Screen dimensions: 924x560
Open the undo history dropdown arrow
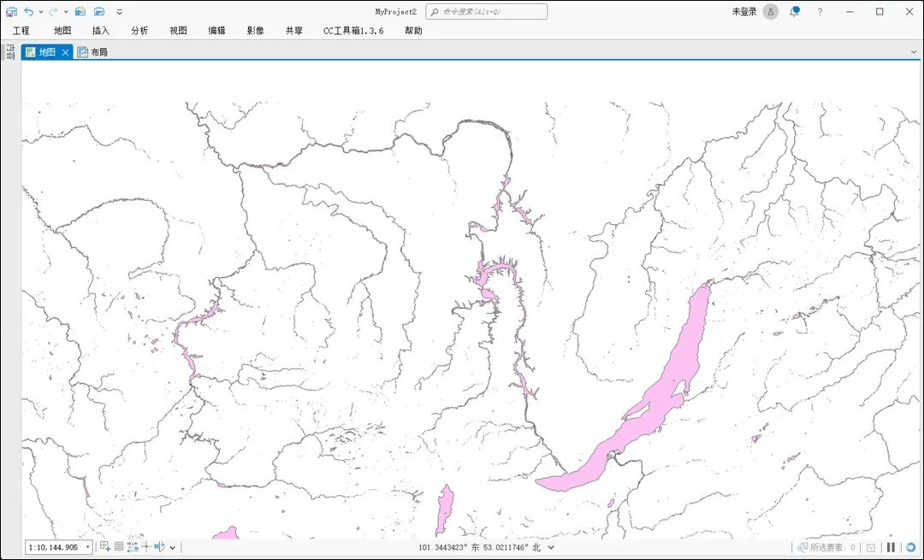pyautogui.click(x=41, y=11)
